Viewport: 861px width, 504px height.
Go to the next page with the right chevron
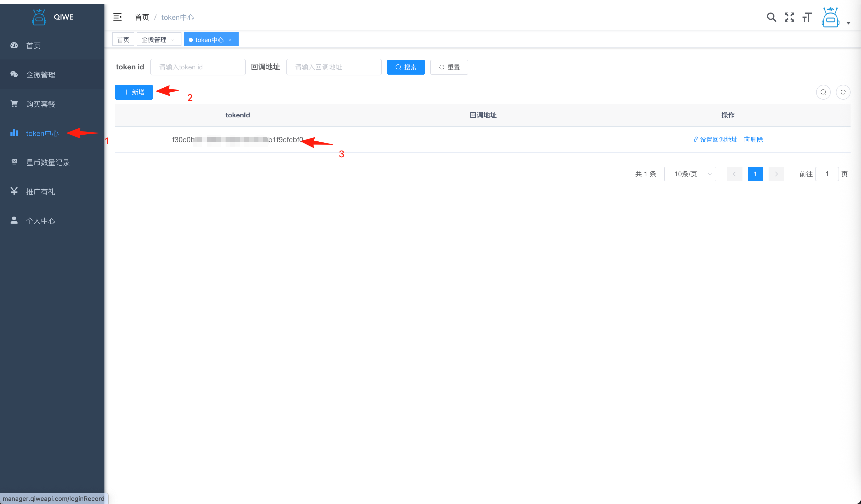pos(776,174)
